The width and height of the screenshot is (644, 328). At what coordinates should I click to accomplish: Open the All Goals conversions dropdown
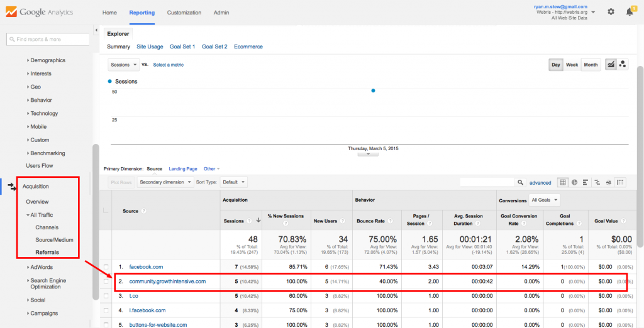[x=544, y=200]
